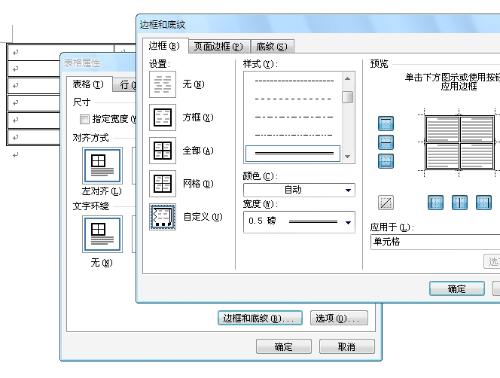Screen dimensions: 500x378
Task: Toggle the right border button below preview
Action: tap(484, 202)
